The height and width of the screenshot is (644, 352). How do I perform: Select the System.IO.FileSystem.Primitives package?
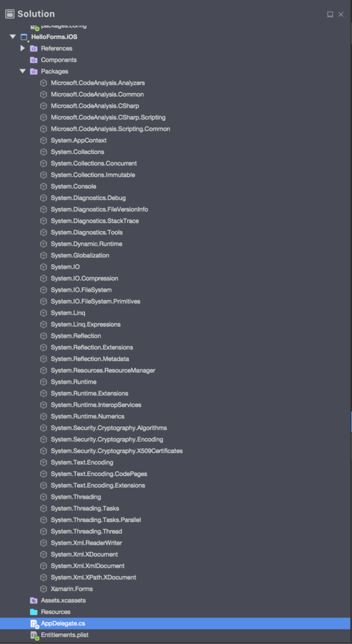[x=96, y=301]
